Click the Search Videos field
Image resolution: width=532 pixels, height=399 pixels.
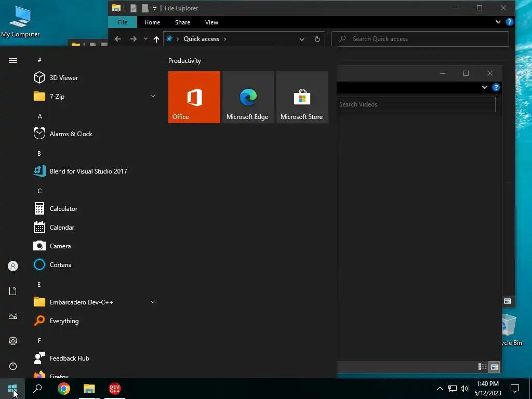416,104
